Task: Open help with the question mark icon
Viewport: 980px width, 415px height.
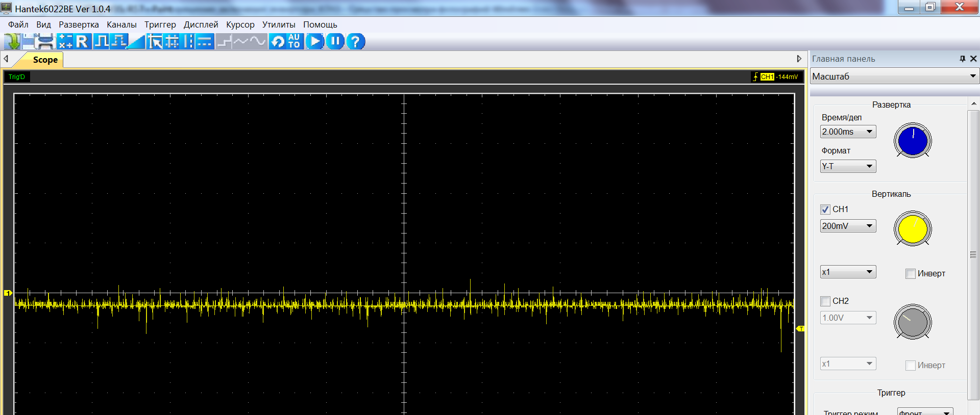Action: click(x=356, y=41)
